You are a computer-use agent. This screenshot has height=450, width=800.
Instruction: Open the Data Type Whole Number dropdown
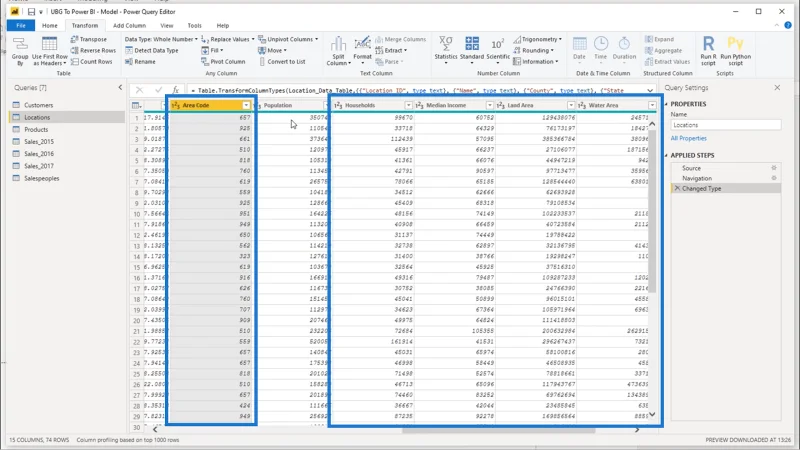(161, 39)
